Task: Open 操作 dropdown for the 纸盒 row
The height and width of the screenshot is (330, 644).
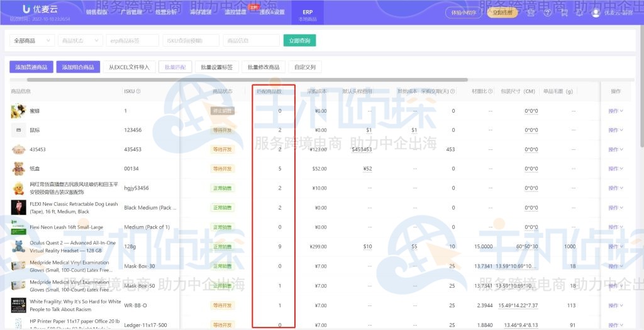Action: (x=615, y=169)
